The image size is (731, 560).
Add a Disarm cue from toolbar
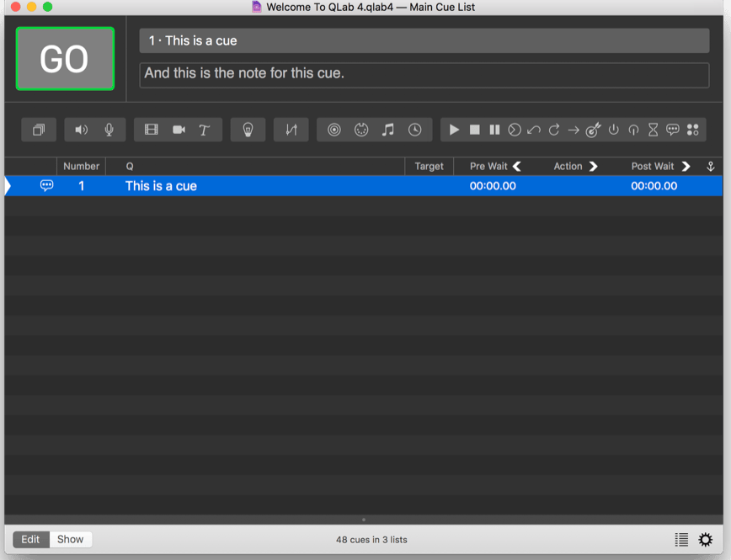pyautogui.click(x=633, y=130)
